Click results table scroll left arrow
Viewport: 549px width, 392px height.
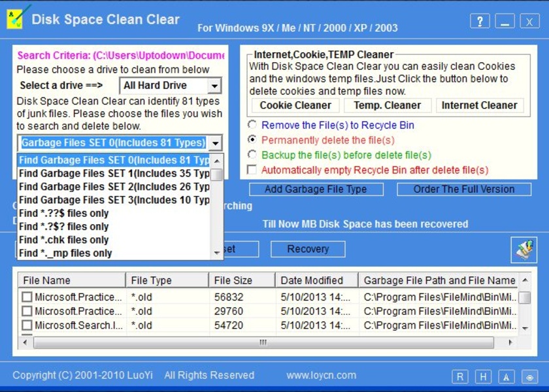tap(25, 342)
